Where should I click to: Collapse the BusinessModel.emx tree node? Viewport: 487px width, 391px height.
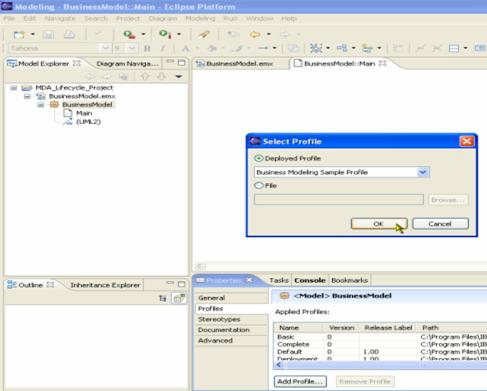pos(27,96)
